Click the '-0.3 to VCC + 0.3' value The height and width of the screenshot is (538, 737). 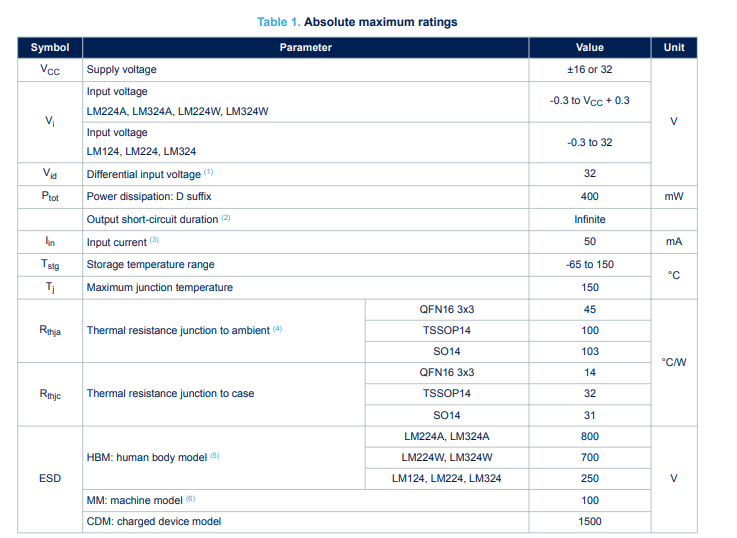pos(590,101)
